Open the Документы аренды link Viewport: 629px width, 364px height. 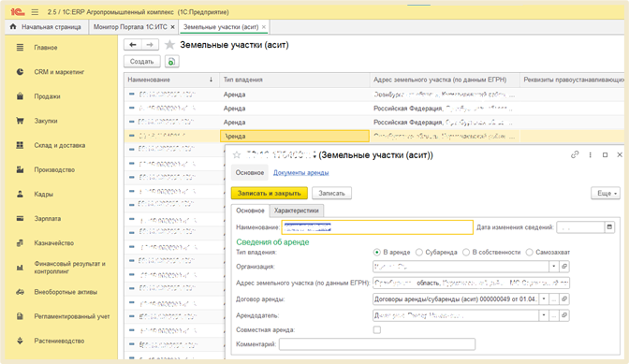click(300, 173)
